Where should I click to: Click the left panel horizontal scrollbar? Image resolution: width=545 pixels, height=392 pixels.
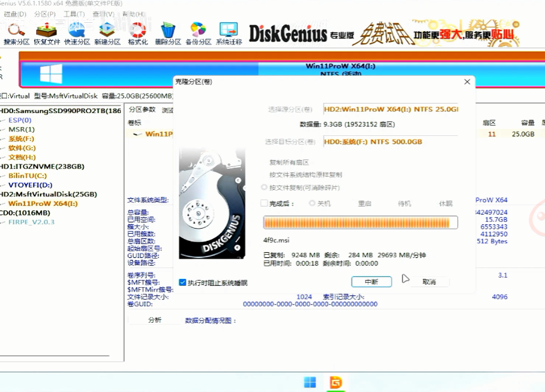[x=55, y=356]
